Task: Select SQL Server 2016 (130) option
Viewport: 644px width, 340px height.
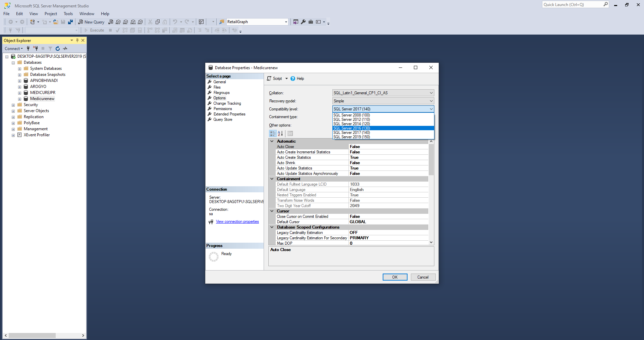Action: click(383, 128)
